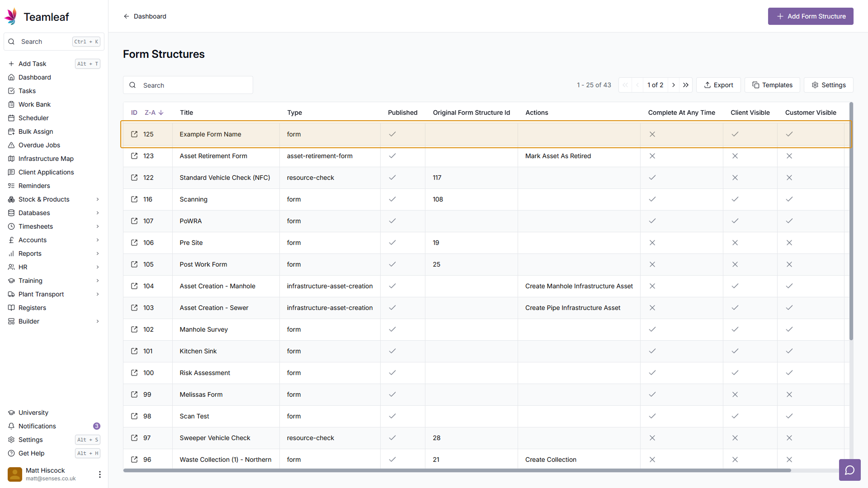Expand the Stock & Products sidebar section
Viewport: 868px width, 488px height.
98,199
